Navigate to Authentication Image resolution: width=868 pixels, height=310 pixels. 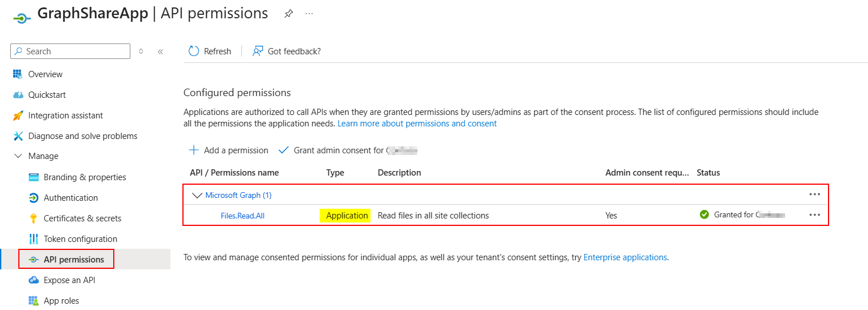[x=71, y=198]
